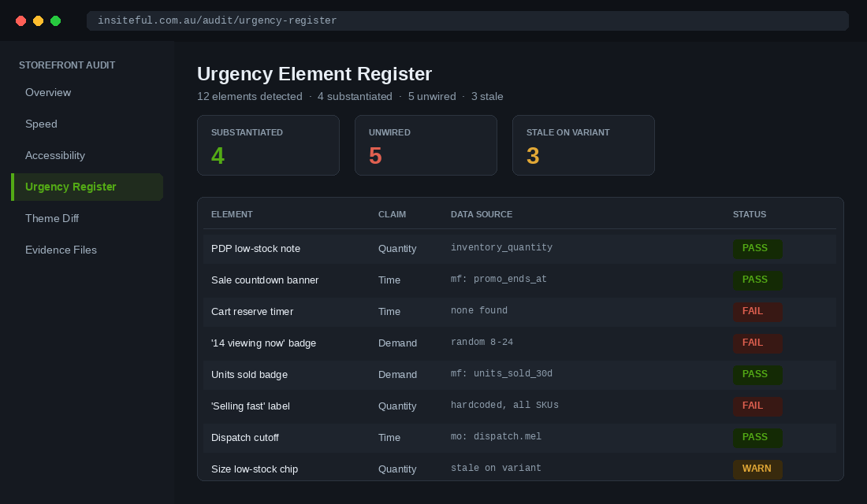Image resolution: width=867 pixels, height=504 pixels.
Task: Click the Demand claim for Units sold badge
Action: (x=397, y=375)
